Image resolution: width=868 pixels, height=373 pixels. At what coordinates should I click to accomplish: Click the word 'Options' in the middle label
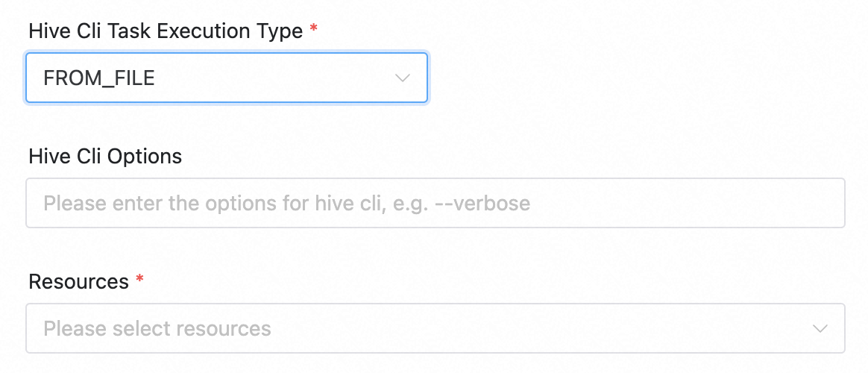tap(145, 157)
